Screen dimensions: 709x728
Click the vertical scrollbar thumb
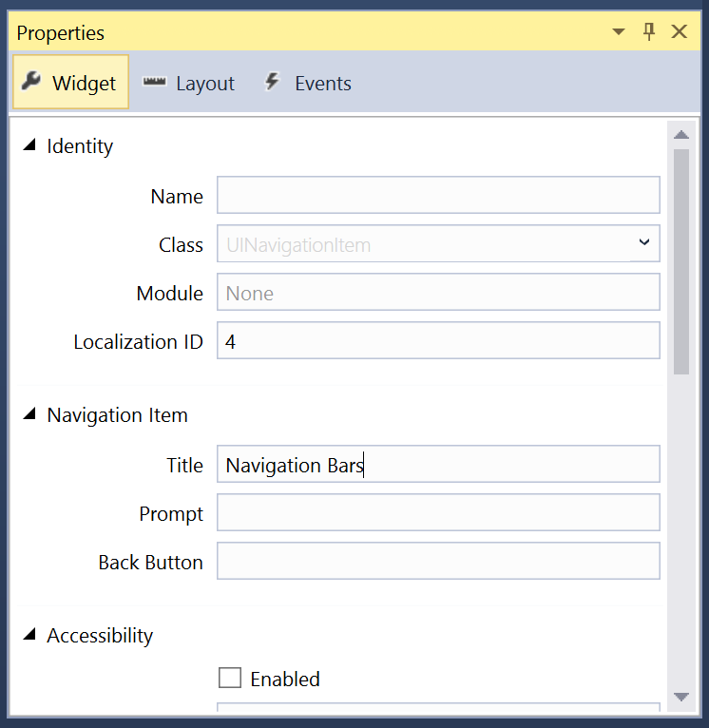tap(681, 261)
